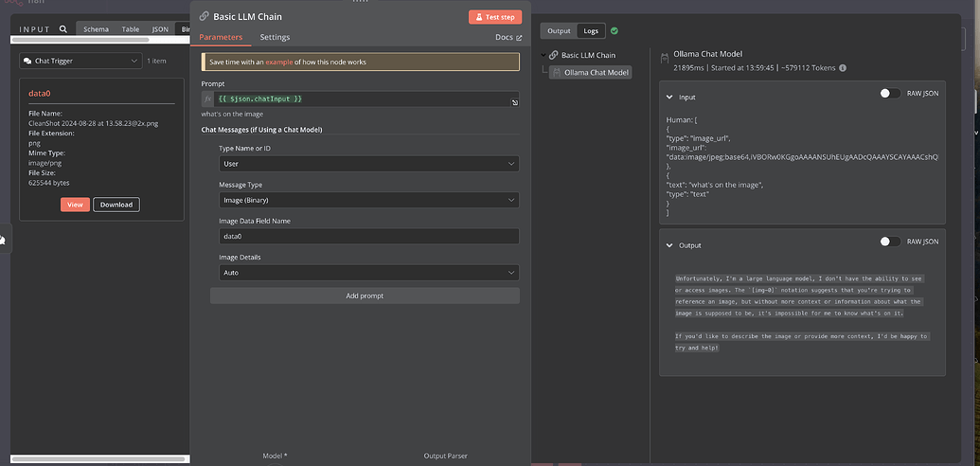Open the Message Type dropdown

pyautogui.click(x=368, y=200)
